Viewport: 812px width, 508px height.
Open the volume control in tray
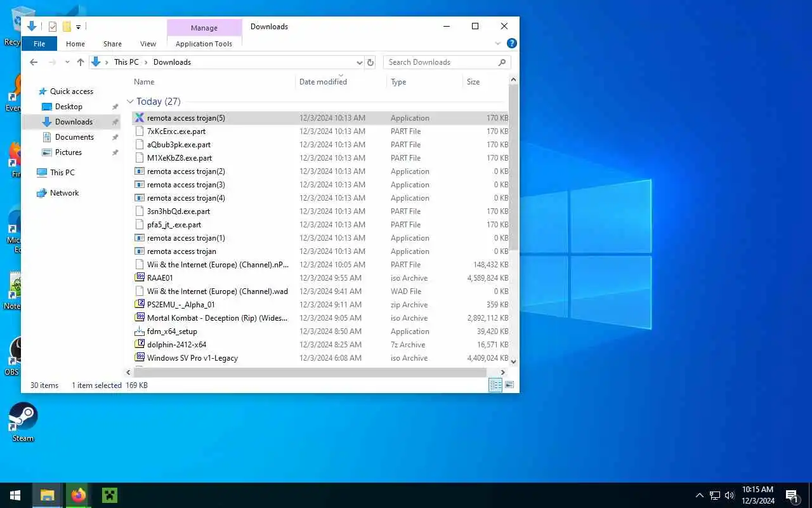coord(730,495)
